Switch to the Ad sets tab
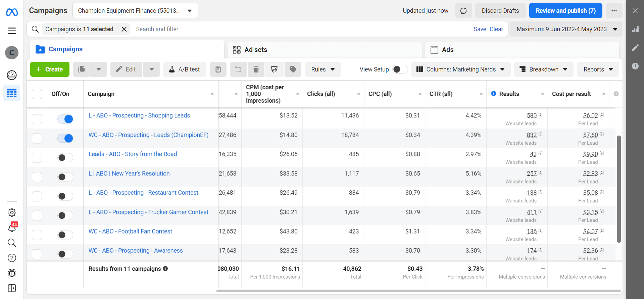Viewport: 644px width, 299px height. pyautogui.click(x=324, y=50)
